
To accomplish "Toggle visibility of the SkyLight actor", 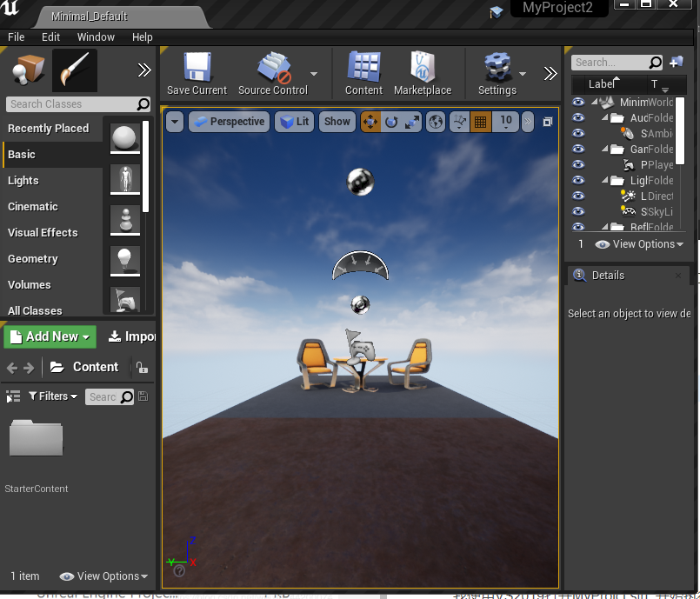I will 578,211.
